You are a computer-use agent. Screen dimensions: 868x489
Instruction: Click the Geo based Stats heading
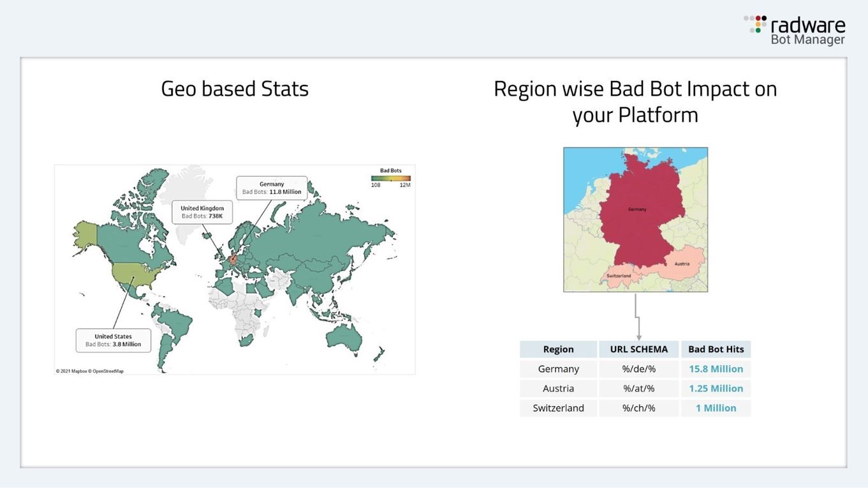point(235,88)
